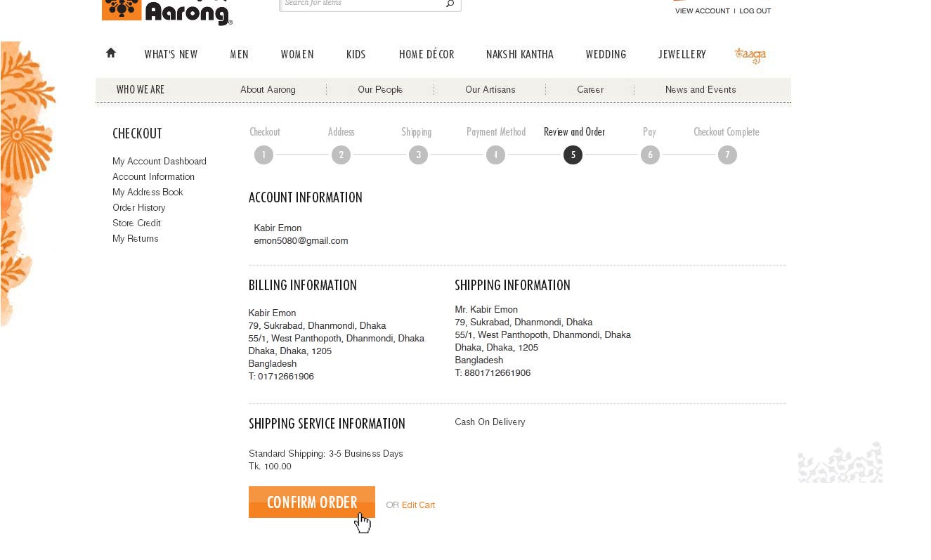Open the Wedding menu
931x560 pixels.
point(606,55)
